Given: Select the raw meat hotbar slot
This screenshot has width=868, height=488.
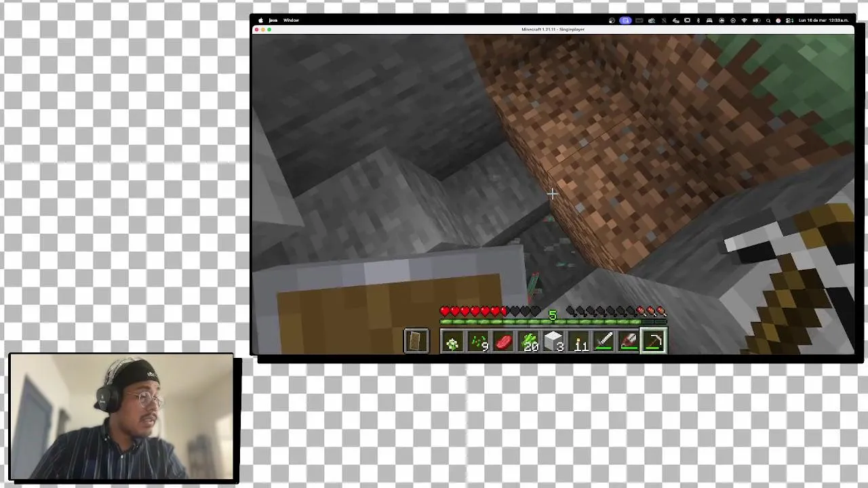Looking at the screenshot, I should pos(503,342).
